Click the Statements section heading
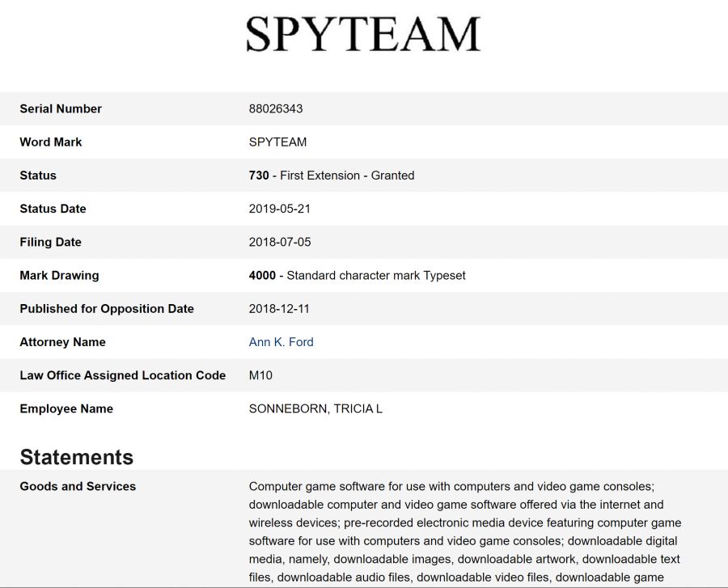The width and height of the screenshot is (728, 588). pos(77,457)
